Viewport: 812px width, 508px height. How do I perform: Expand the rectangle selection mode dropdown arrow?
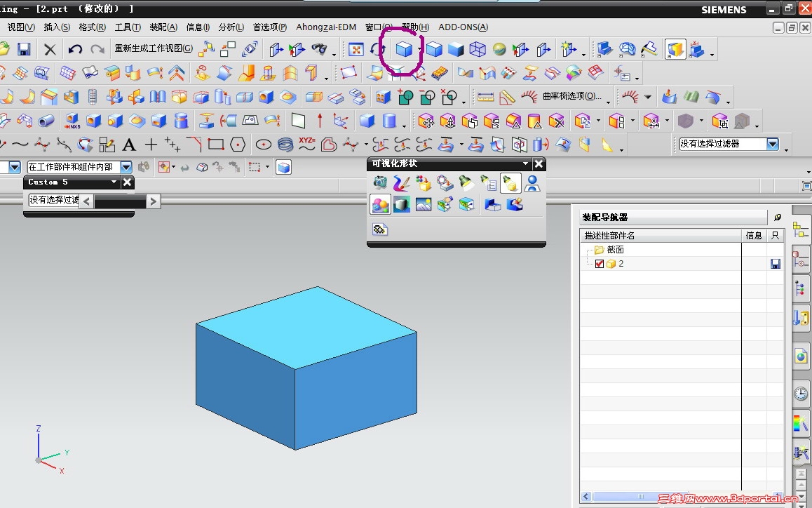point(267,167)
